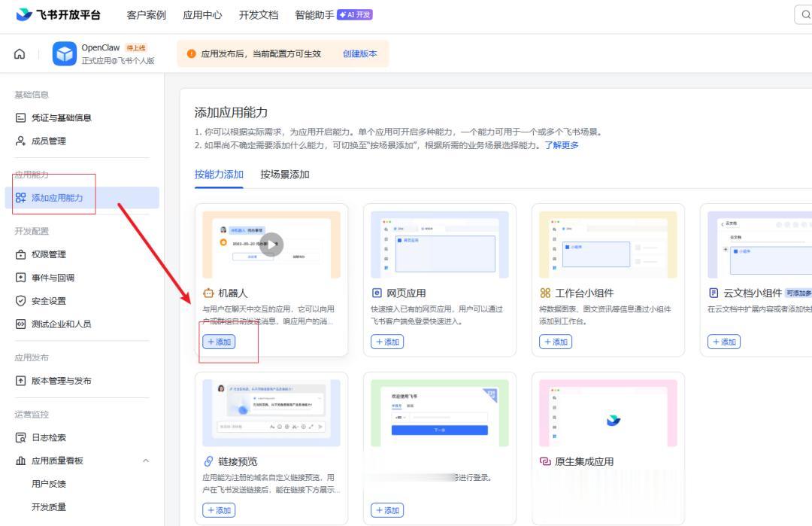Go to home via house icon
Screen dimensions: 812x526
(x=20, y=54)
